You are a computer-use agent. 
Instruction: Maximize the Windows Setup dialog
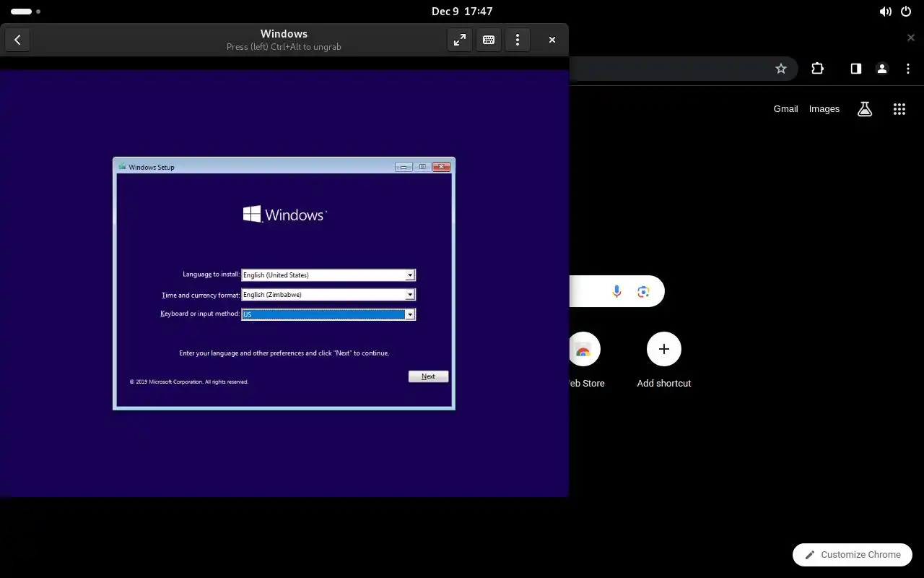(x=422, y=167)
